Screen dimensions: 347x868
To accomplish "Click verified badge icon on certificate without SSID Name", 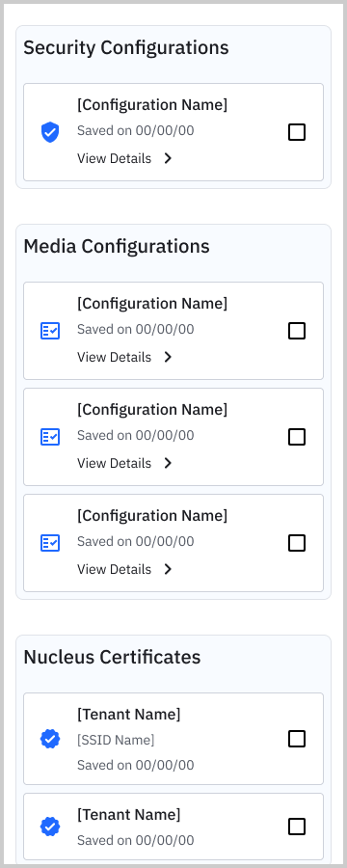I will pos(50,827).
